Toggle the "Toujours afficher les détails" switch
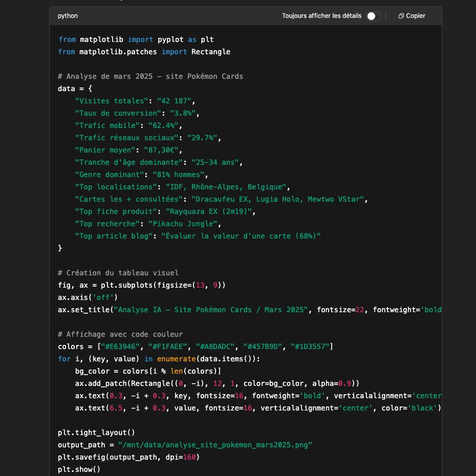Viewport: 476px width, 476px height. point(374,16)
